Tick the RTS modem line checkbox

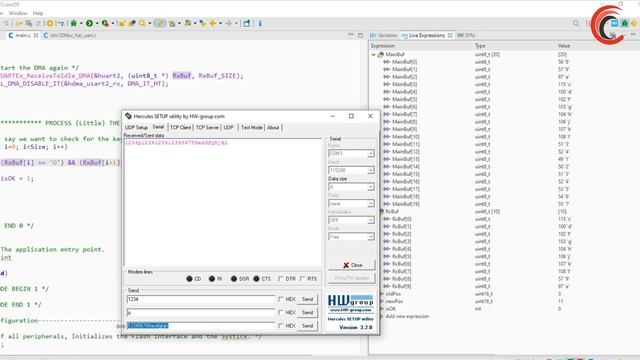302,279
